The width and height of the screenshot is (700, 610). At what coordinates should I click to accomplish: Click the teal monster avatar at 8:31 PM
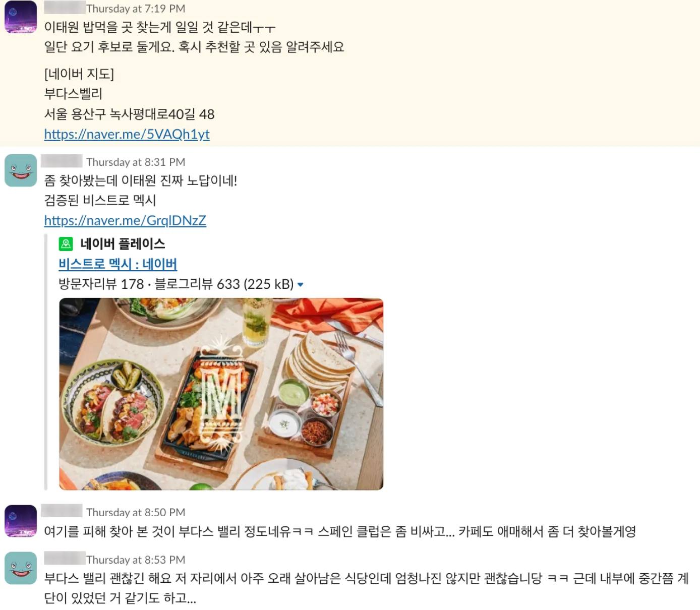click(x=21, y=170)
